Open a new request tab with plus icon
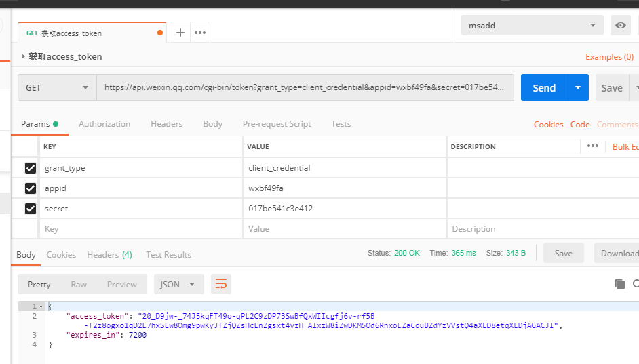Image resolution: width=639 pixels, height=364 pixels. [180, 33]
